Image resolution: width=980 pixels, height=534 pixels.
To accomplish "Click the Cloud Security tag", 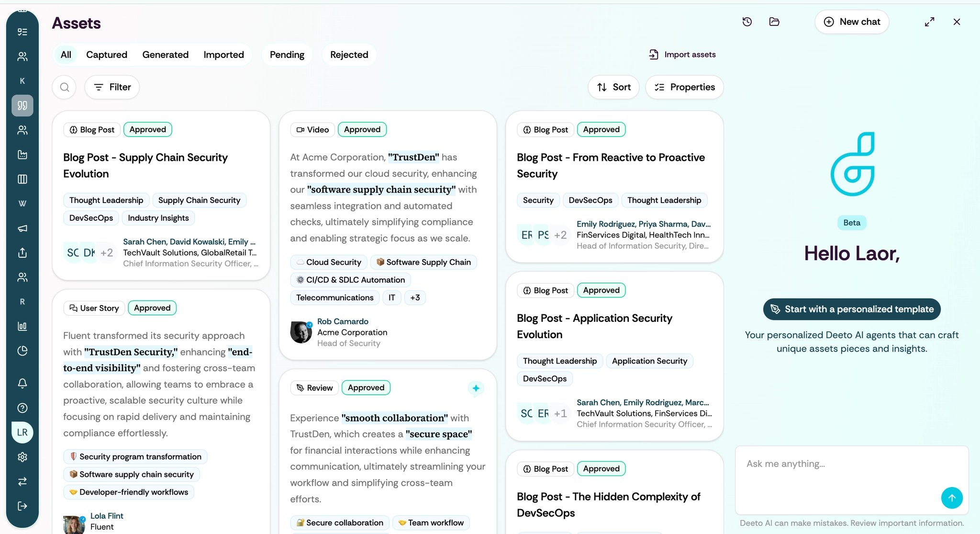I will click(329, 262).
